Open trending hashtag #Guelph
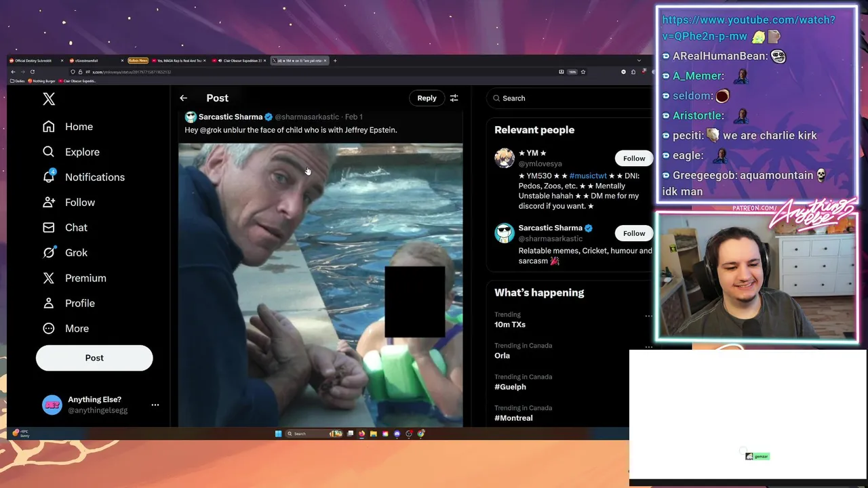868x488 pixels. (510, 387)
